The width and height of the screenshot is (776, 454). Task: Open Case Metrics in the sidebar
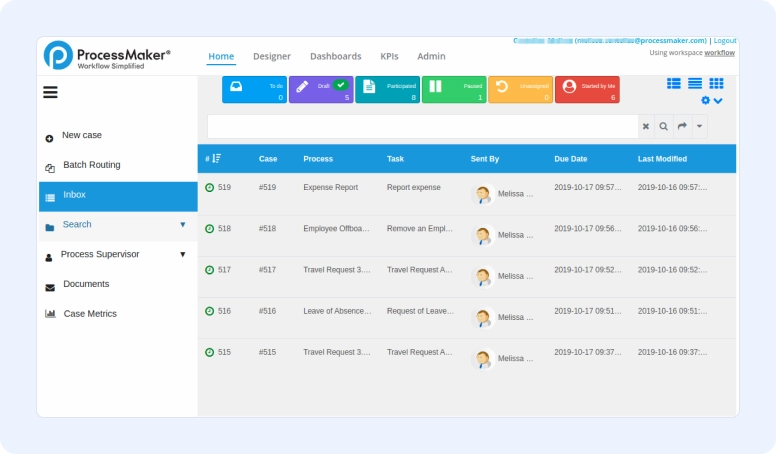(x=90, y=314)
